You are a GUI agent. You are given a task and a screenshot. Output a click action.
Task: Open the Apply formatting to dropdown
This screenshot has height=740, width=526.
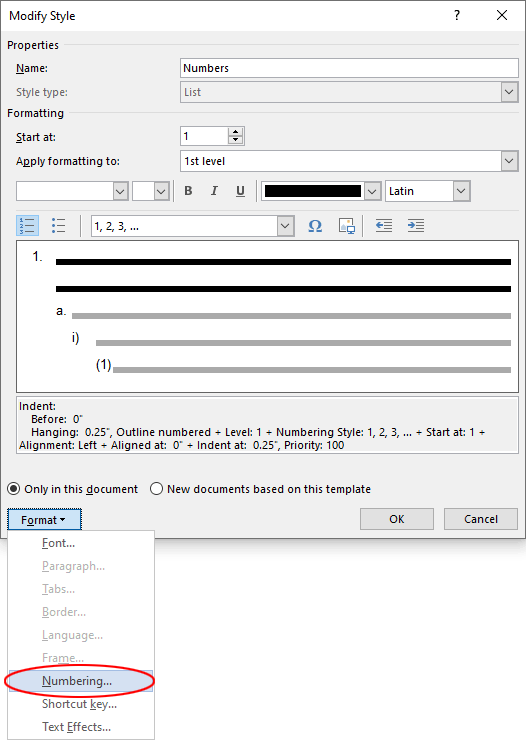click(349, 161)
